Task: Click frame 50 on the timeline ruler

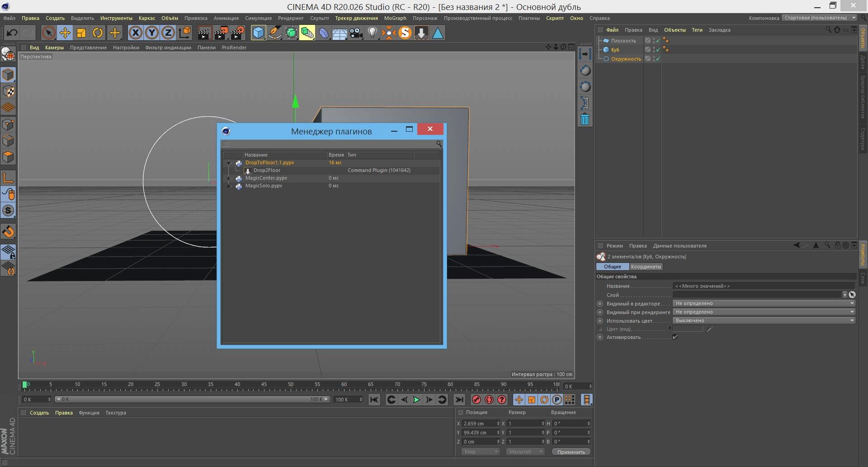Action: pyautogui.click(x=291, y=385)
